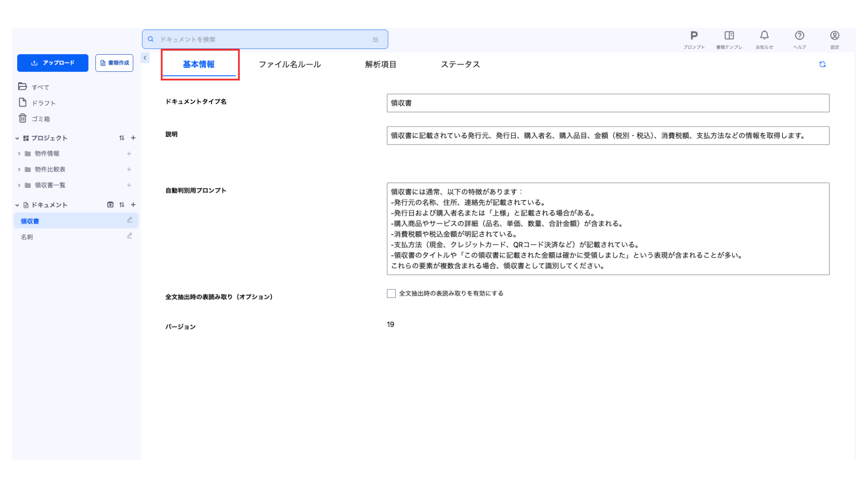
Task: Open the 設定 account settings icon
Action: (x=835, y=39)
